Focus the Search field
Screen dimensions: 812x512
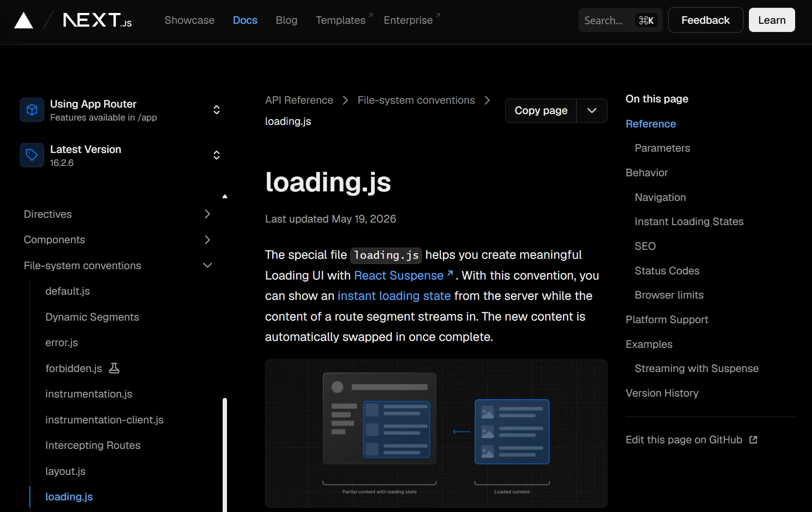(620, 20)
